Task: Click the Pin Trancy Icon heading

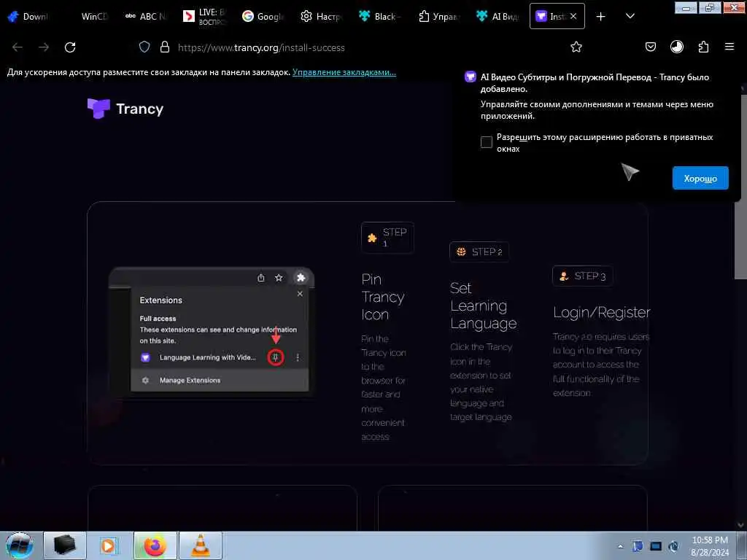Action: click(x=383, y=297)
